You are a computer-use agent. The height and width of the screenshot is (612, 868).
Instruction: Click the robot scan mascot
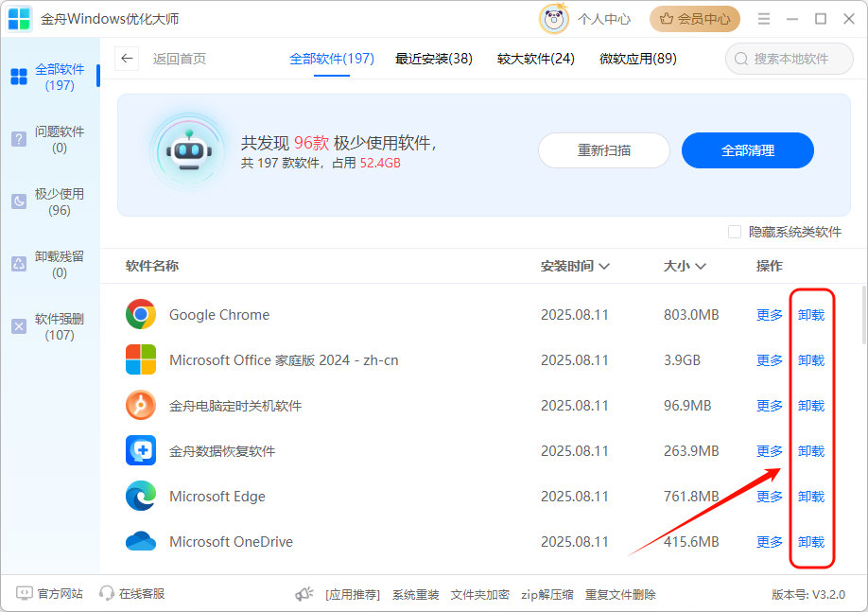(x=189, y=151)
